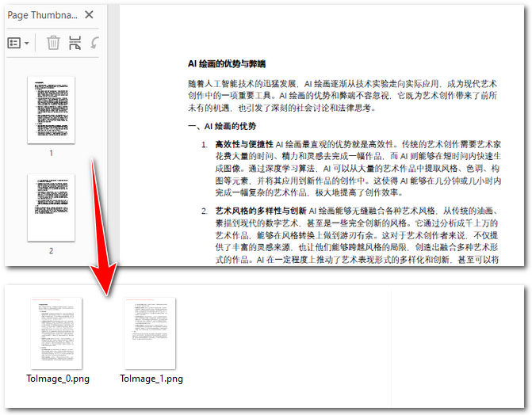This screenshot has width=532, height=415.
Task: Expand the options dropdown arrow
Action: click(28, 43)
